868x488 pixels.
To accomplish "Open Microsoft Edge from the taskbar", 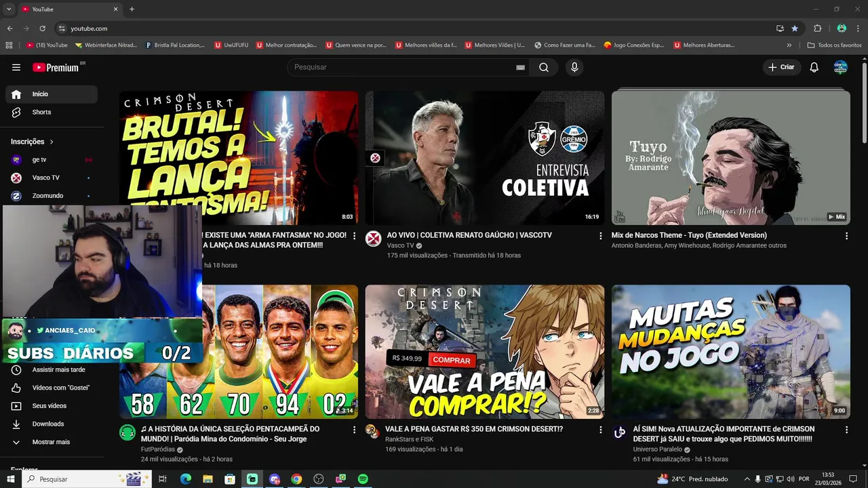I will pos(185,479).
